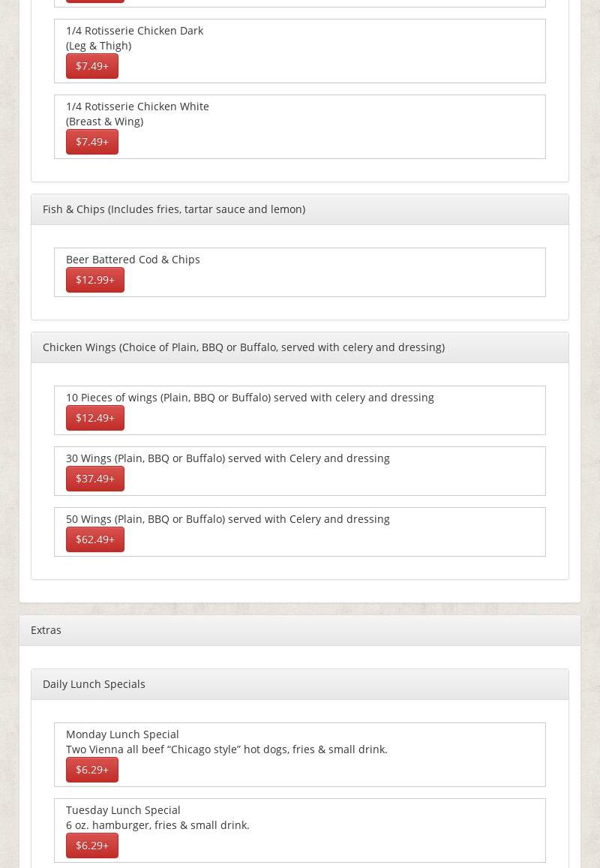Click $6.29+ under Tuesday Lunch Special
Viewport: 600px width, 868px height.
click(x=91, y=845)
